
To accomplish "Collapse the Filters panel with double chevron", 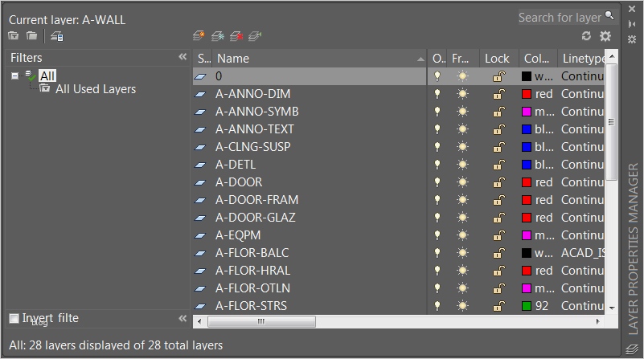I will (183, 58).
